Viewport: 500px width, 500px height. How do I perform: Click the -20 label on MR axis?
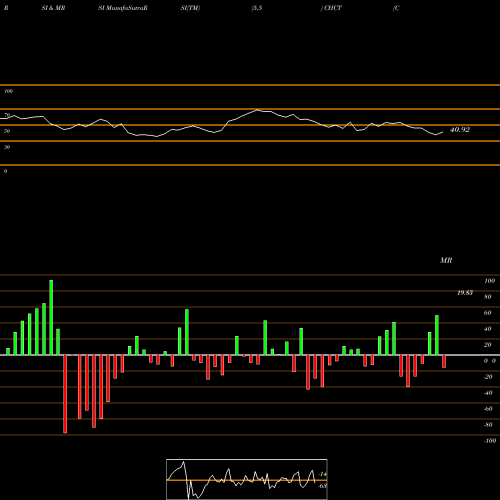point(488,377)
